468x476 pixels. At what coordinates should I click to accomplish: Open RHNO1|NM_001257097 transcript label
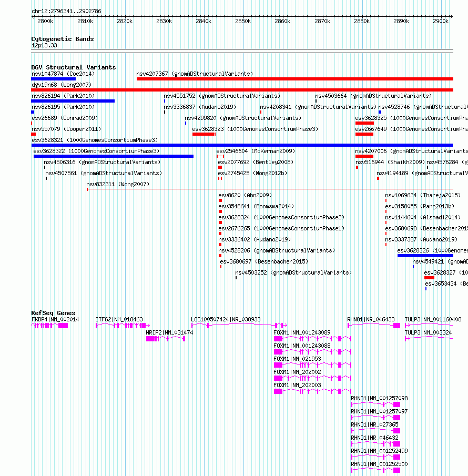(379, 411)
